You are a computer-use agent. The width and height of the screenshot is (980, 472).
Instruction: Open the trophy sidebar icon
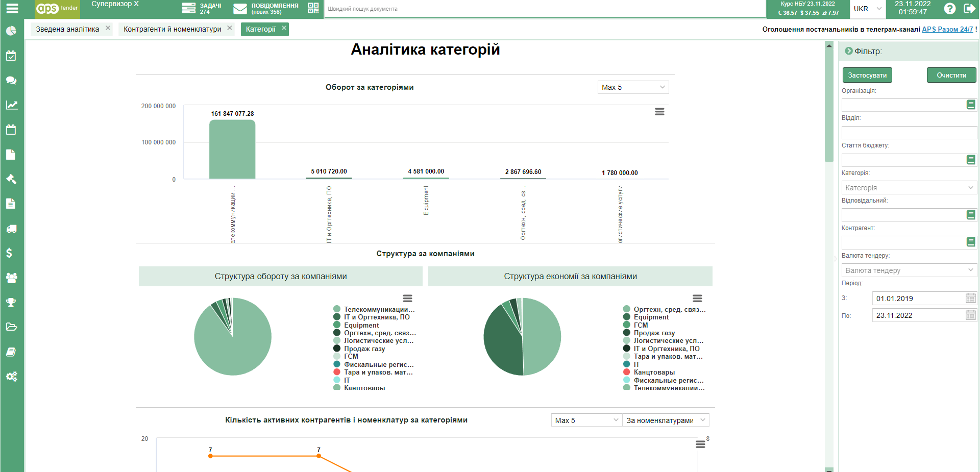[x=11, y=303]
